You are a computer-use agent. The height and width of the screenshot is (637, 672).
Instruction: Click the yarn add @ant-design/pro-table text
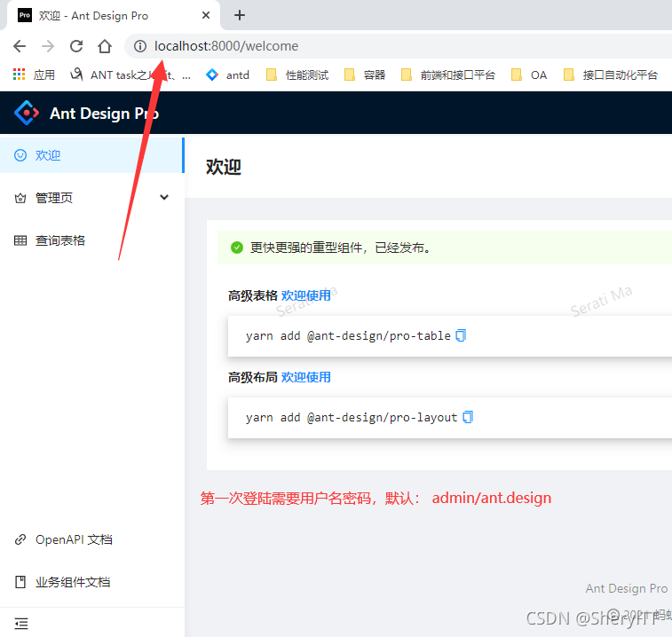point(348,336)
